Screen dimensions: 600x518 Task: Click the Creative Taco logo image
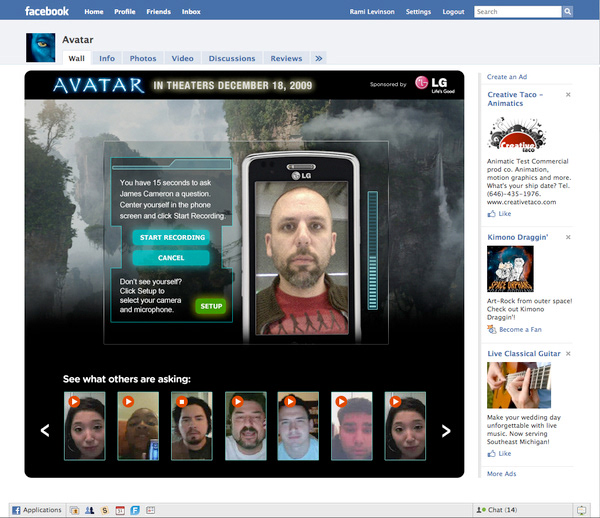517,134
